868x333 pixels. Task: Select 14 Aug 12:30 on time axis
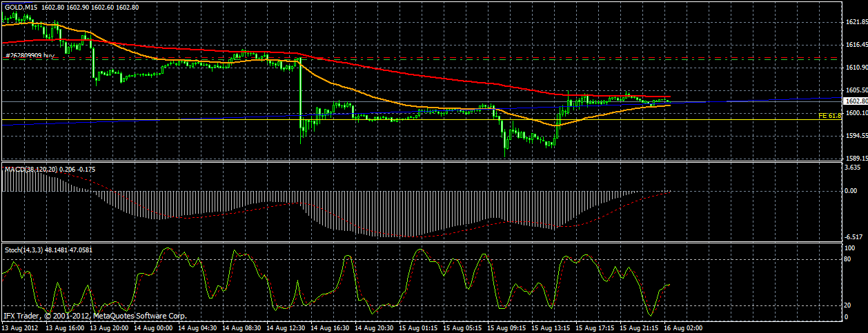tap(287, 328)
